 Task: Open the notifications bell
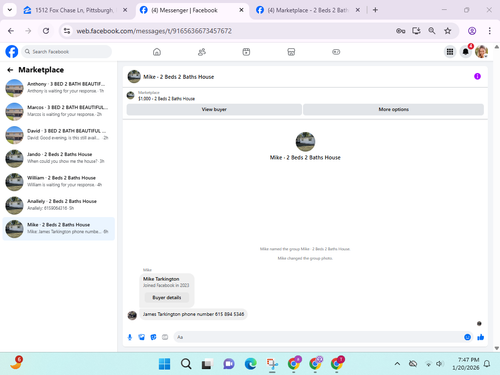(x=466, y=52)
